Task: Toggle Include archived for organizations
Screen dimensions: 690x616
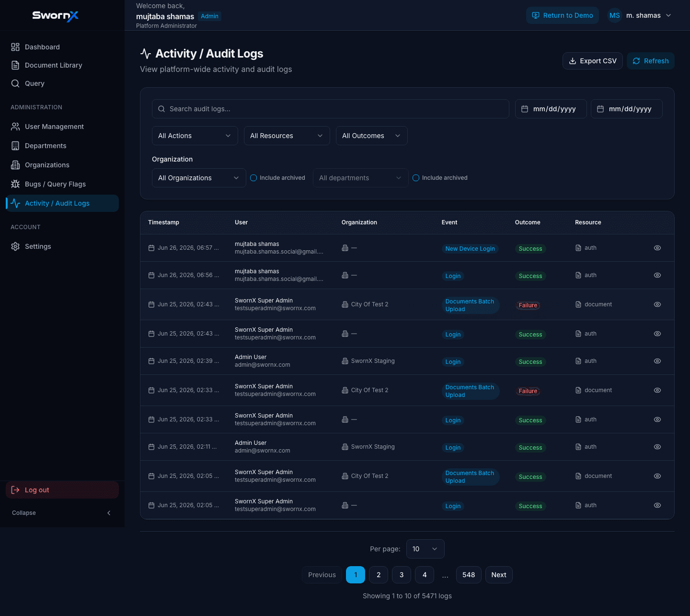Action: [x=253, y=178]
